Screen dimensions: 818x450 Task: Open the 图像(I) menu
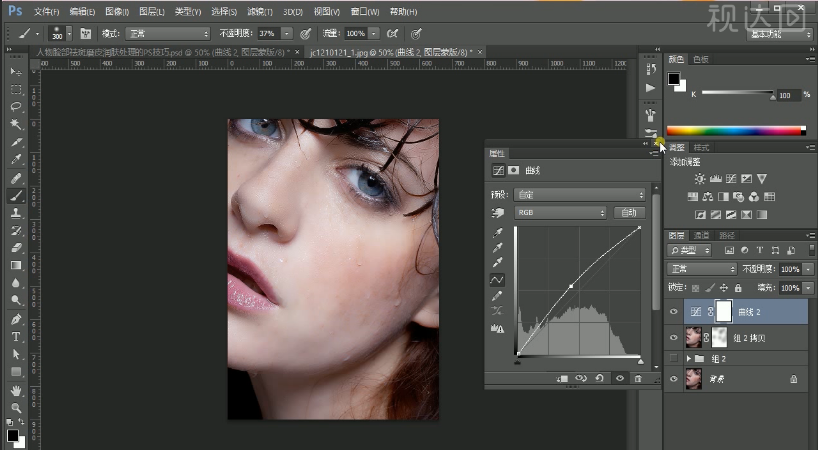pyautogui.click(x=117, y=11)
